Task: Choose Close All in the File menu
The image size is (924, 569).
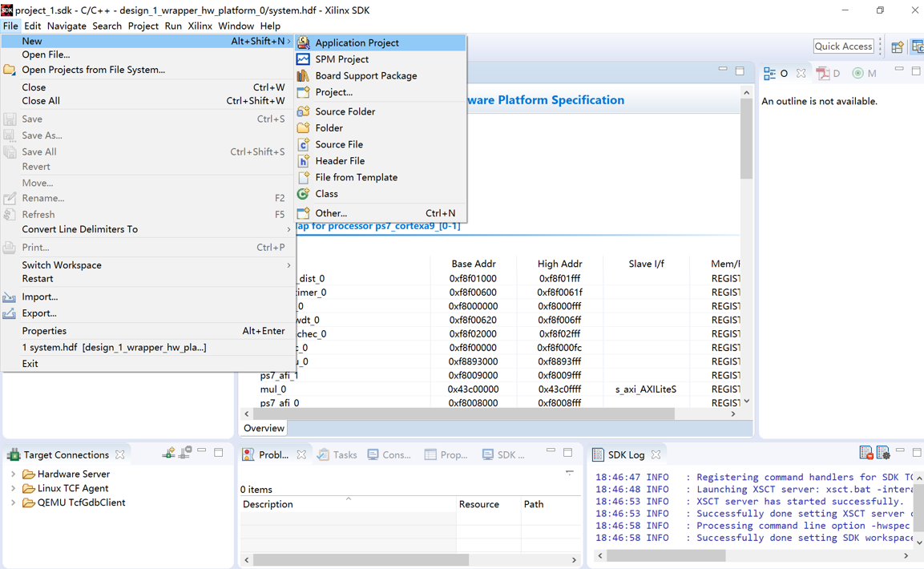Action: pyautogui.click(x=147, y=101)
